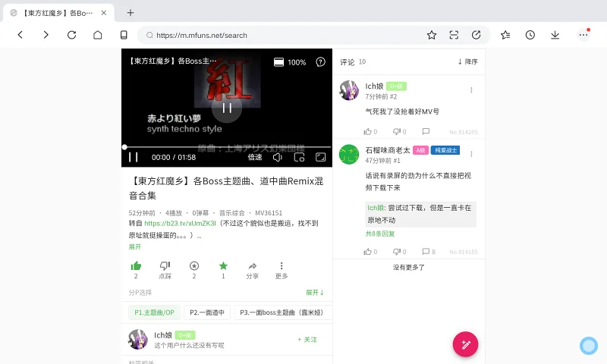
Task: Pause video using center pause button
Action: [227, 108]
